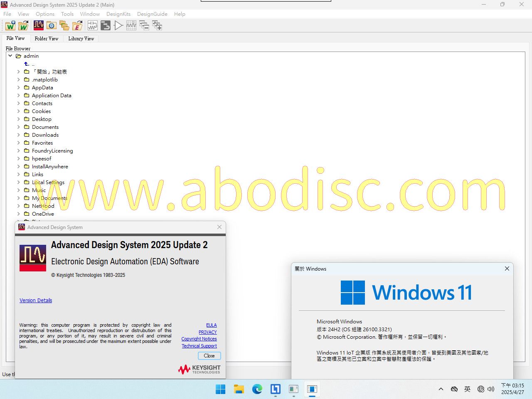Viewport: 532px width, 399px height.
Task: Open an example via the E folder icon
Action: point(77,26)
